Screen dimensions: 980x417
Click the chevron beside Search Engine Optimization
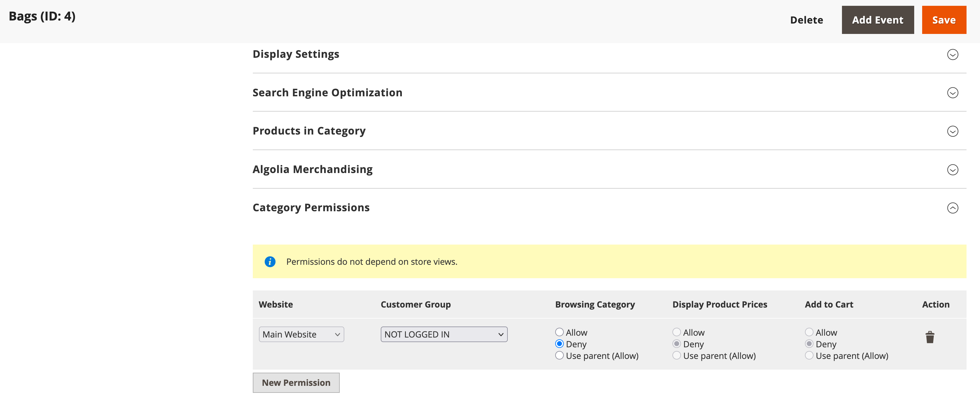point(953,93)
